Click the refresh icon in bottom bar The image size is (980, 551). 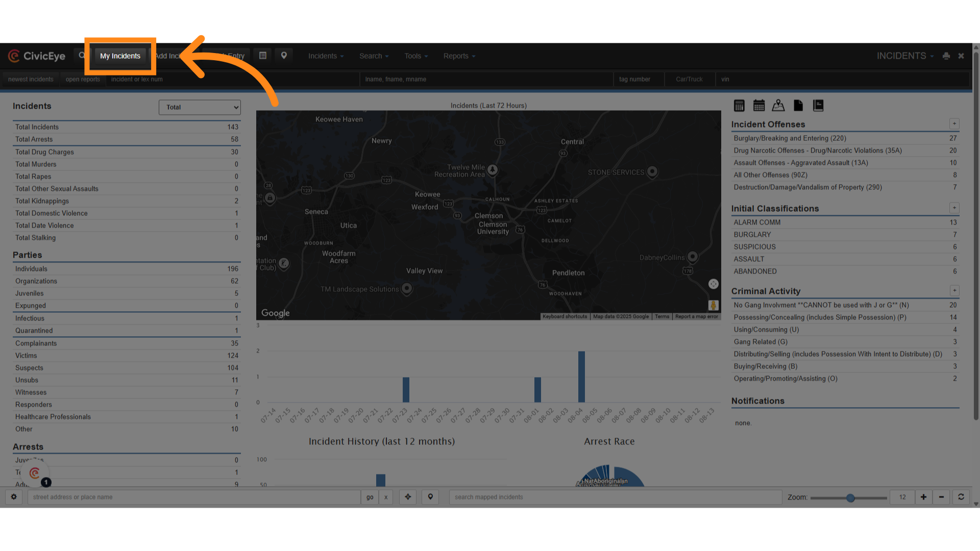pyautogui.click(x=961, y=497)
